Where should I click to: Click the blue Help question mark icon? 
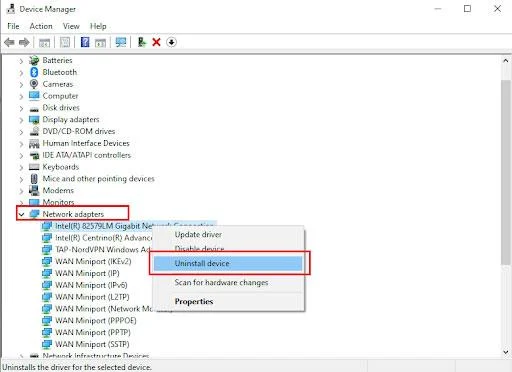[85, 42]
